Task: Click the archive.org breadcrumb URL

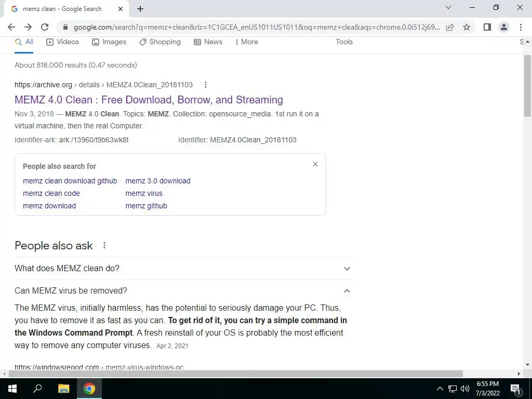Action: [103, 85]
